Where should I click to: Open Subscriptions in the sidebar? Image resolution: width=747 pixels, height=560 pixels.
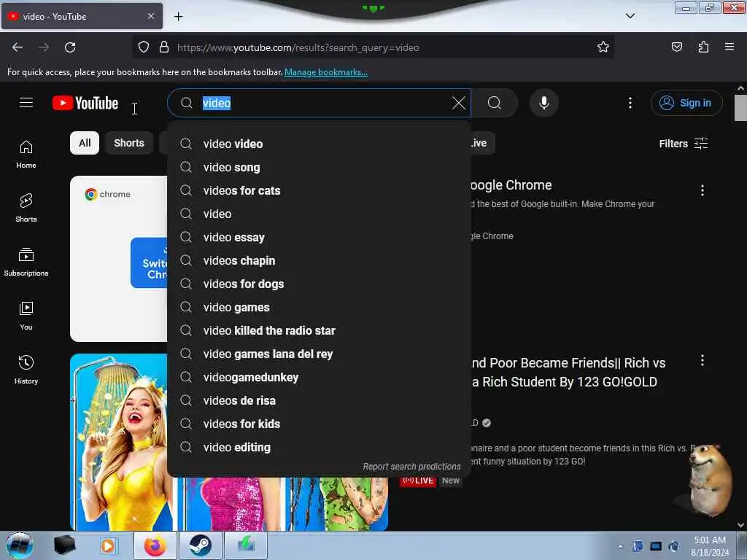point(26,262)
